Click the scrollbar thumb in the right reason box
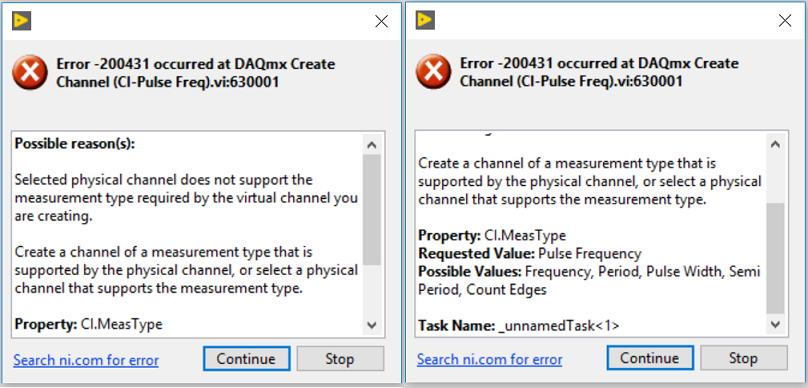This screenshot has height=388, width=808. [x=776, y=258]
